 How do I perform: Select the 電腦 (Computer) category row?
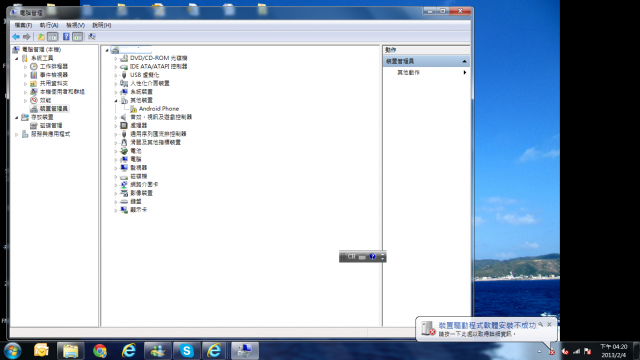(x=136, y=159)
